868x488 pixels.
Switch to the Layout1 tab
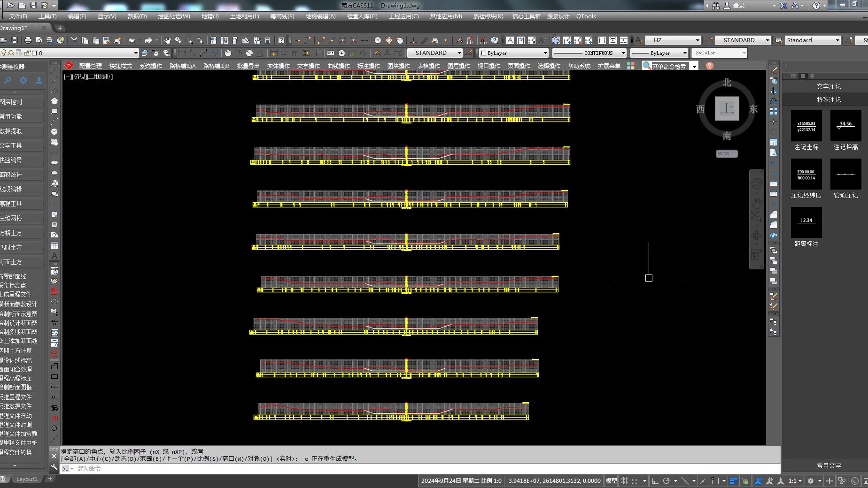pos(26,479)
